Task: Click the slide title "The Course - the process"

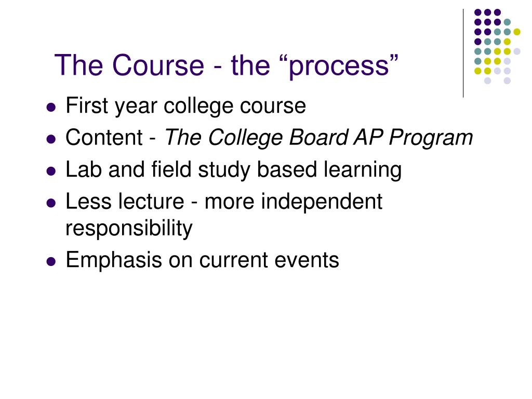Action: [x=226, y=65]
